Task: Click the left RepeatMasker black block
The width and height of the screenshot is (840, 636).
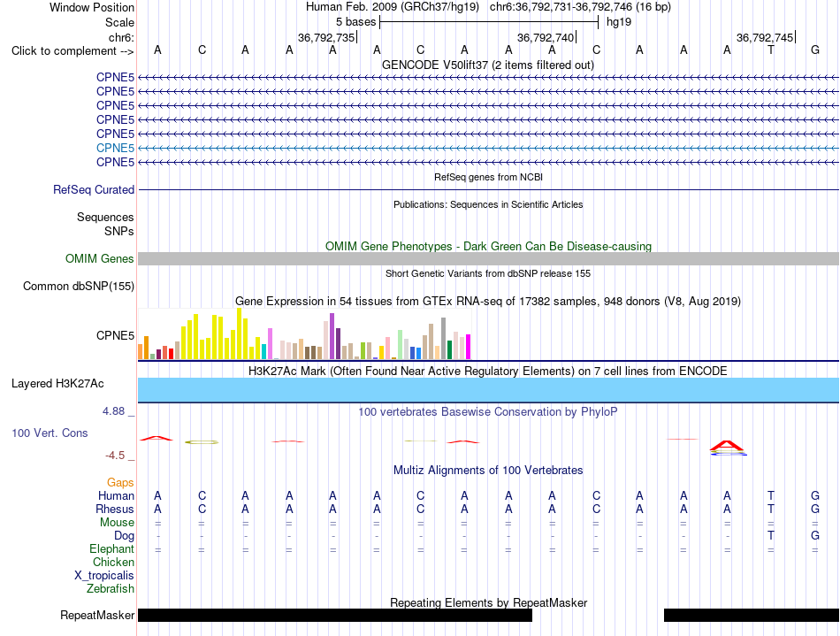Action: coord(335,615)
